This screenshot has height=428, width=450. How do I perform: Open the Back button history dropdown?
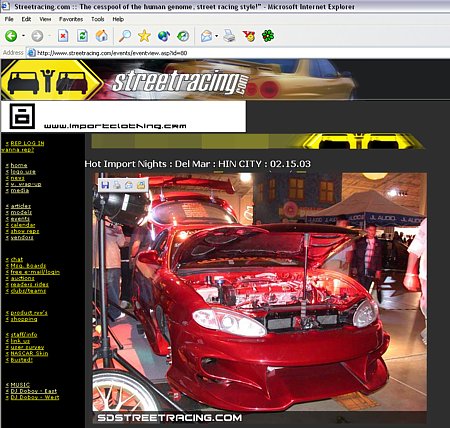pyautogui.click(x=23, y=36)
